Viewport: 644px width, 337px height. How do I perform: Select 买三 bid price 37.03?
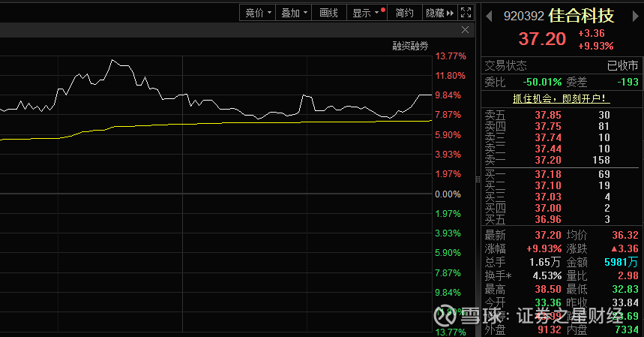click(x=548, y=197)
